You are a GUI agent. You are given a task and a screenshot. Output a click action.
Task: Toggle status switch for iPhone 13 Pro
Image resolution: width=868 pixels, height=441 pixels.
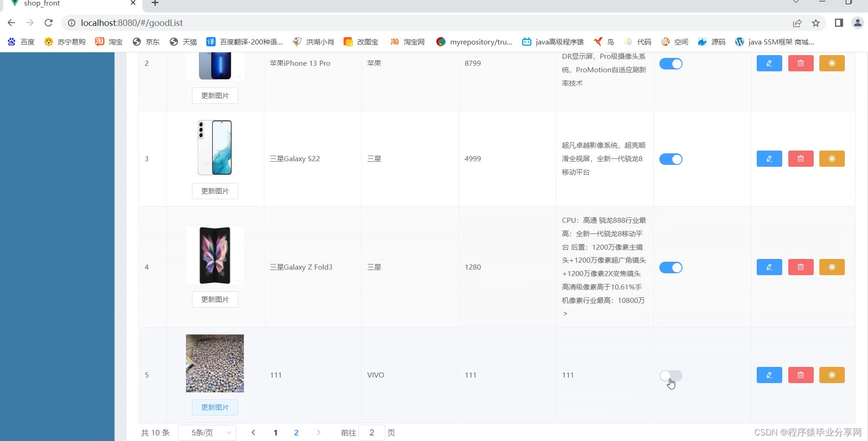(x=671, y=64)
